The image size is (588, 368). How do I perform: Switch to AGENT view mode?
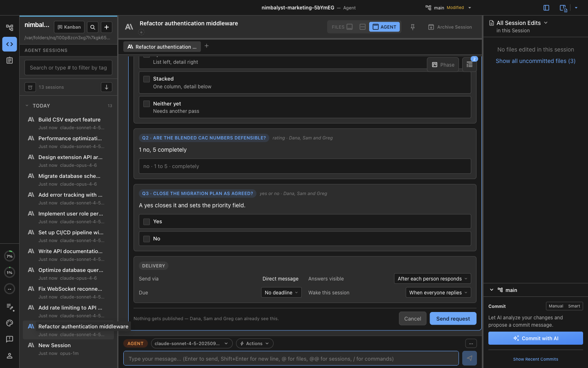(384, 27)
